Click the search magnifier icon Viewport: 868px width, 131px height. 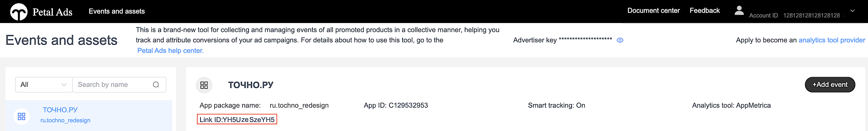pyautogui.click(x=156, y=85)
